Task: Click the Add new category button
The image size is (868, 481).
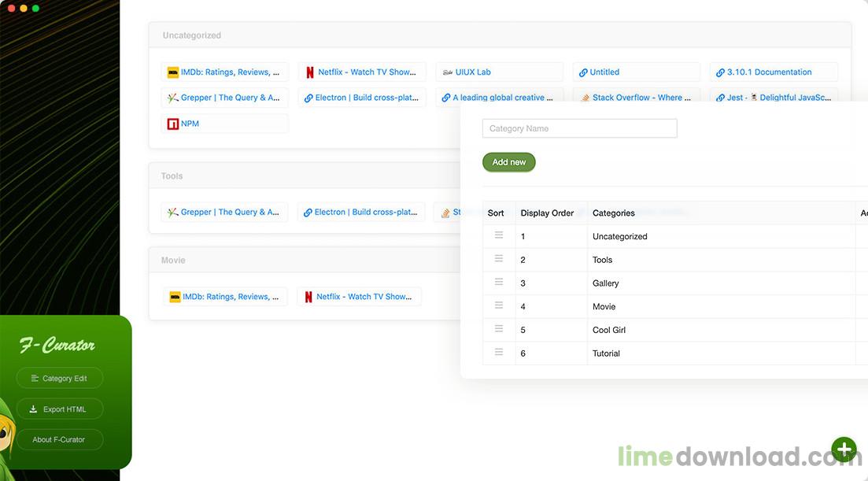Action: (508, 162)
